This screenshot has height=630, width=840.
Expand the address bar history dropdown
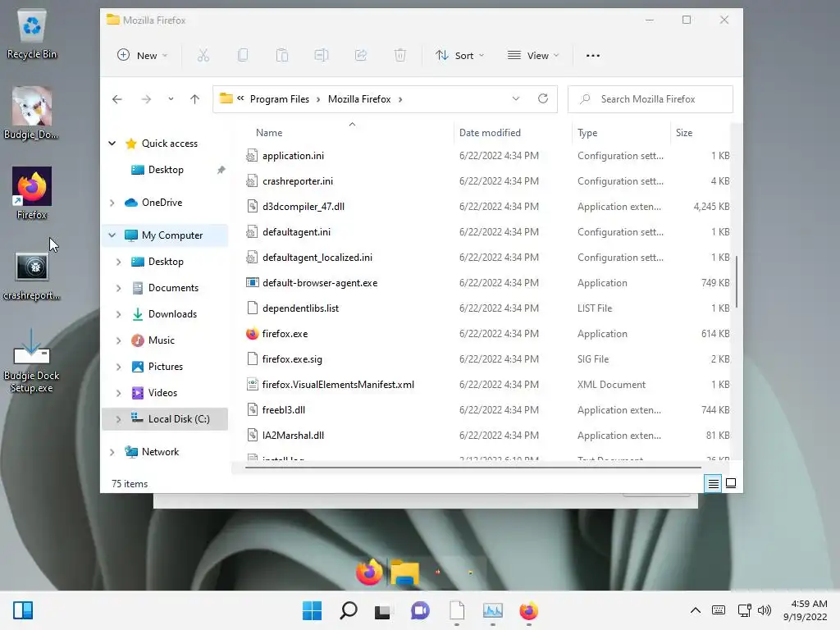click(x=515, y=98)
